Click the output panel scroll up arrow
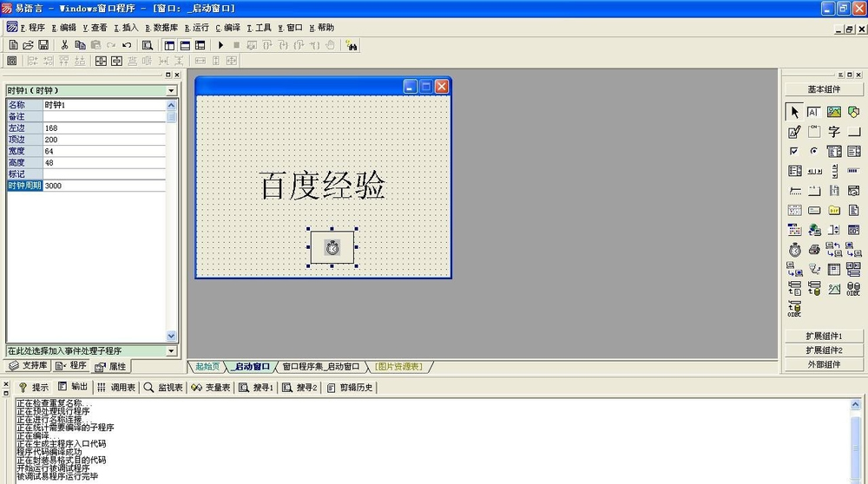Viewport: 868px width, 484px height. 855,404
